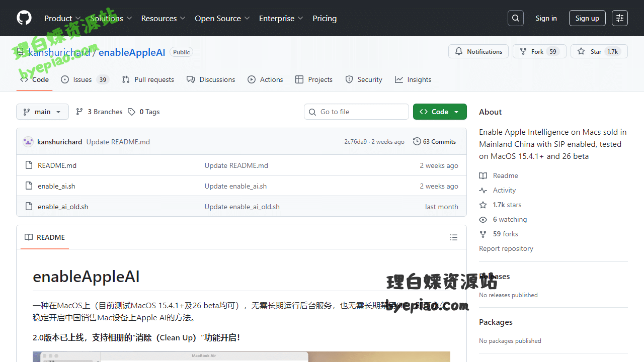
Task: Click Report repository link
Action: tap(506, 248)
